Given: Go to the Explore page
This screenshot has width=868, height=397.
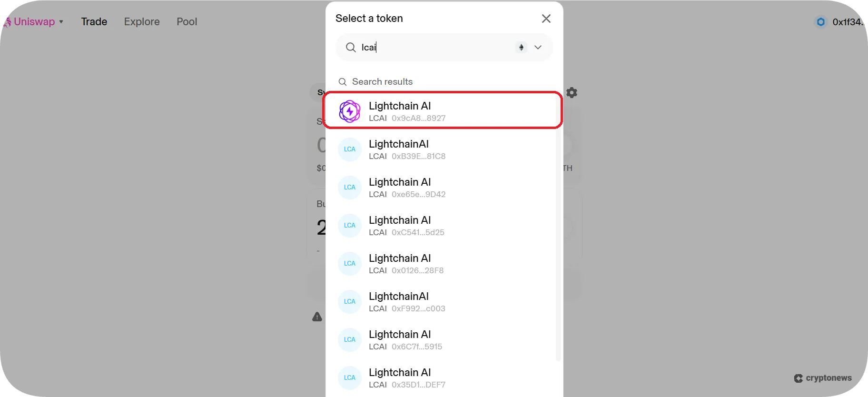Looking at the screenshot, I should [142, 22].
